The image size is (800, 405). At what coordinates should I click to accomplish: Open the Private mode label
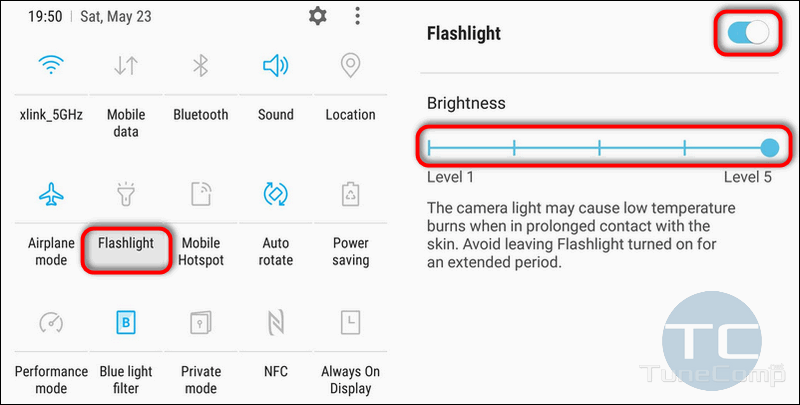coord(201,380)
